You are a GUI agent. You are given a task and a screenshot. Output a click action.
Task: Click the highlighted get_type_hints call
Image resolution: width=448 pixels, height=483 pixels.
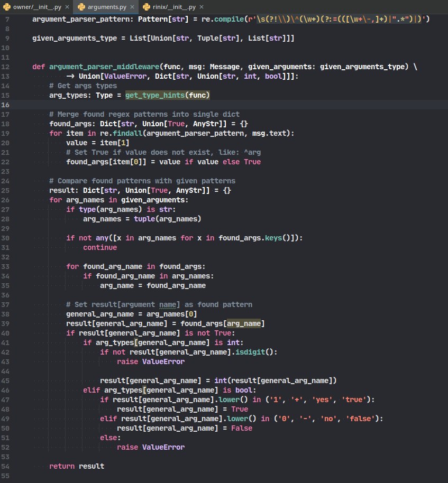[168, 95]
